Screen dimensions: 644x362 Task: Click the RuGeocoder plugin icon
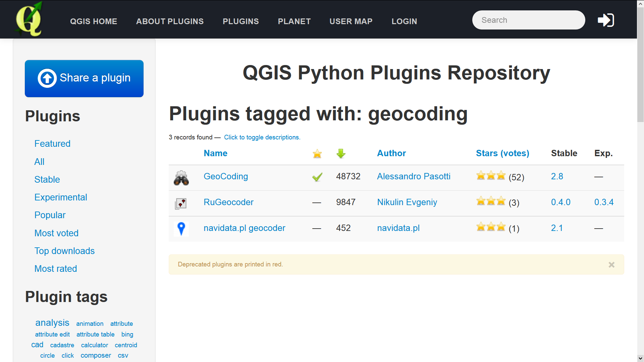click(181, 203)
